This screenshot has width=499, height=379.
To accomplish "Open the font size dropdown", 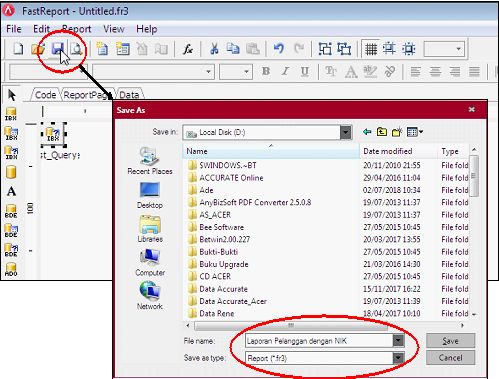I will 246,72.
